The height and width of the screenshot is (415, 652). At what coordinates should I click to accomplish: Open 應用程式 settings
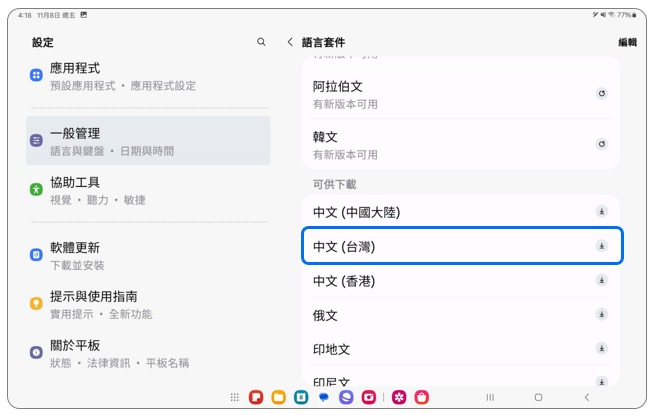[x=148, y=76]
